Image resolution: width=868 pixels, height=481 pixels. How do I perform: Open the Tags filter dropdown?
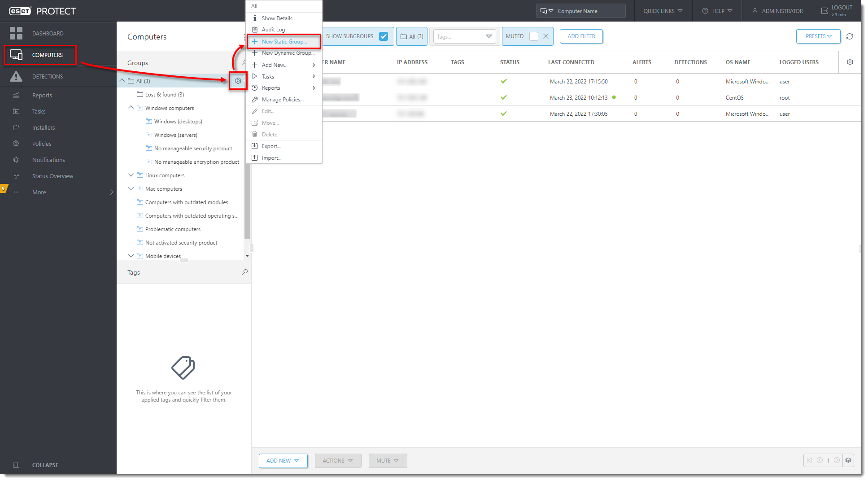coord(489,36)
